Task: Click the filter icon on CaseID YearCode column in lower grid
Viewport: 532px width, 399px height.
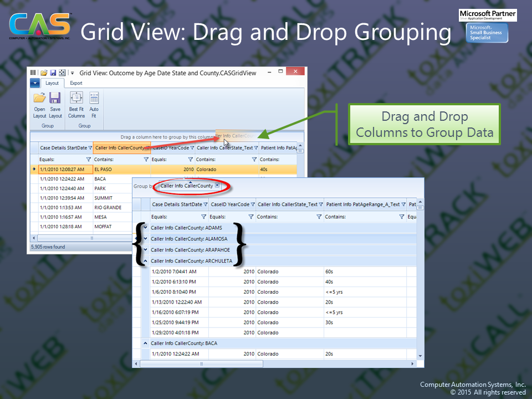Action: (253, 204)
